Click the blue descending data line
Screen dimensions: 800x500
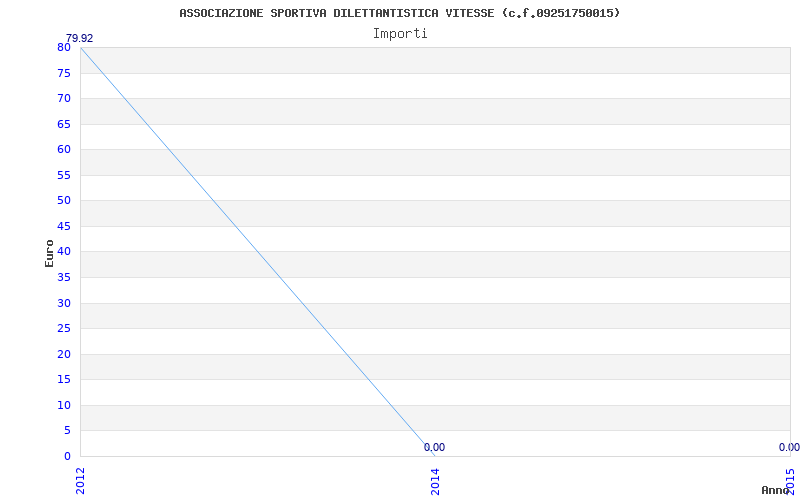(x=258, y=252)
